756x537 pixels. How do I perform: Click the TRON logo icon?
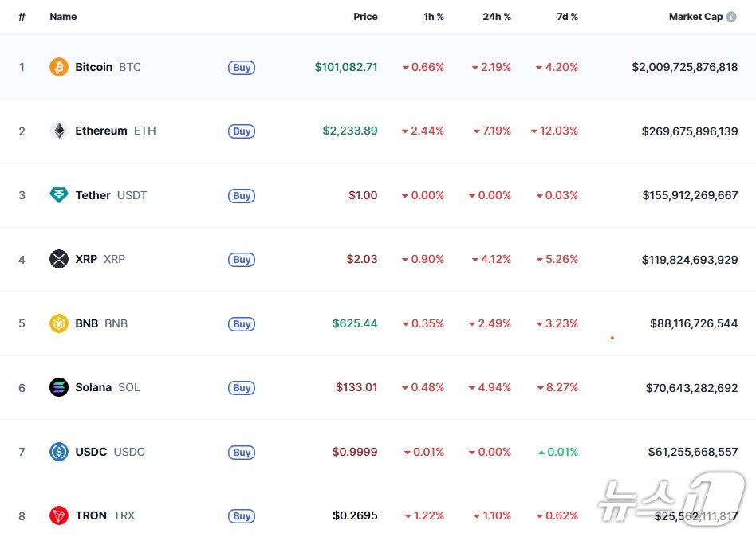[59, 515]
